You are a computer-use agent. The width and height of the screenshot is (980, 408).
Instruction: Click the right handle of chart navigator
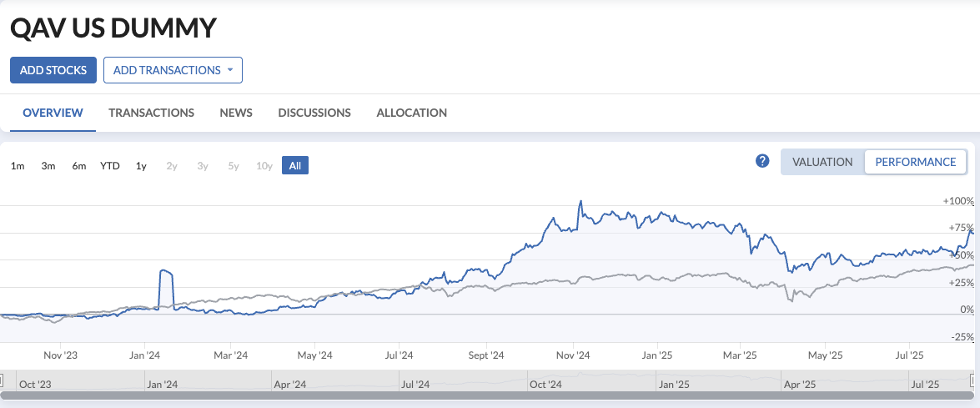pos(972,380)
